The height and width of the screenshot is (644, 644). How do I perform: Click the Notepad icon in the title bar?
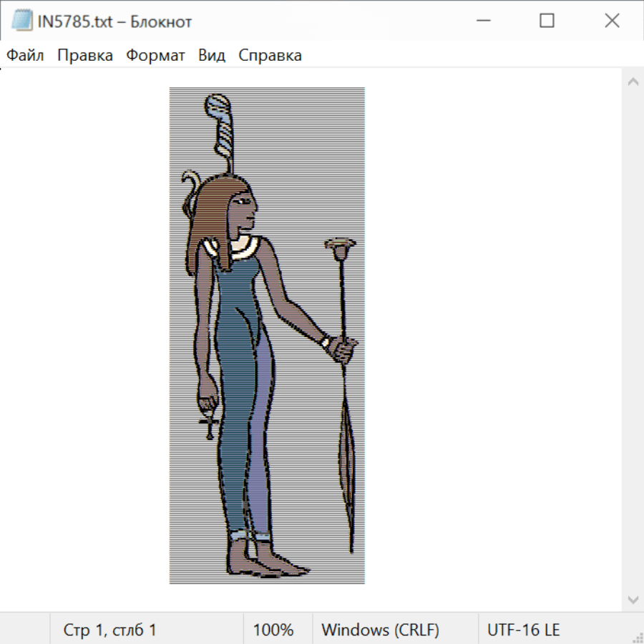click(21, 21)
